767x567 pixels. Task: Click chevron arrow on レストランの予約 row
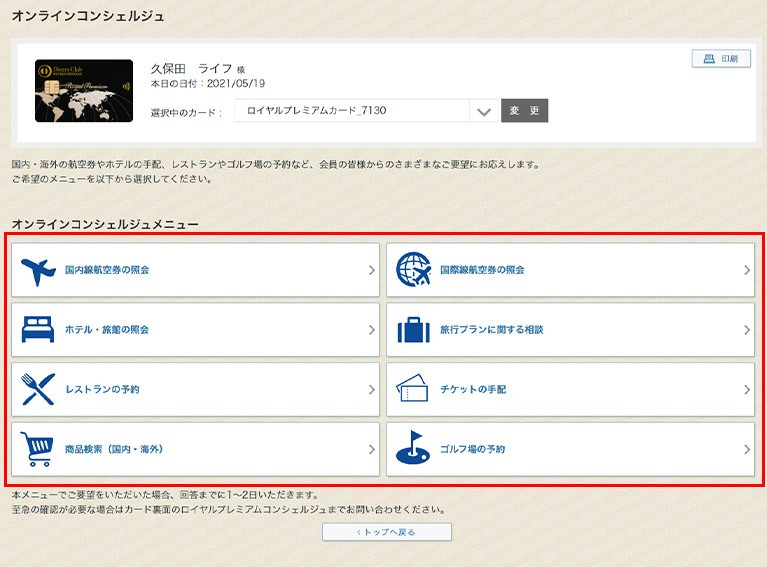pyautogui.click(x=372, y=389)
